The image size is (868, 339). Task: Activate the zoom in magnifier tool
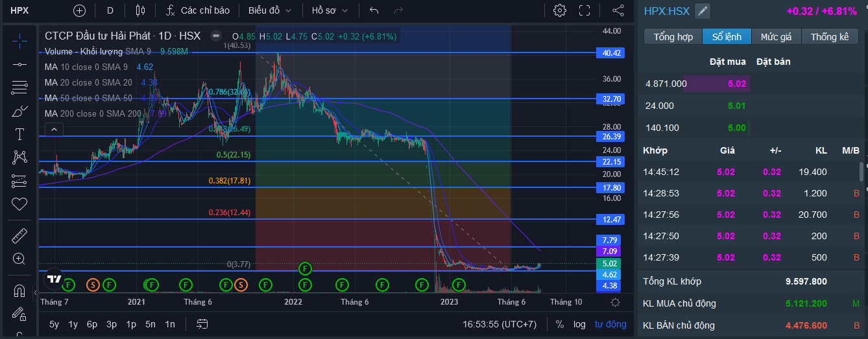[19, 259]
